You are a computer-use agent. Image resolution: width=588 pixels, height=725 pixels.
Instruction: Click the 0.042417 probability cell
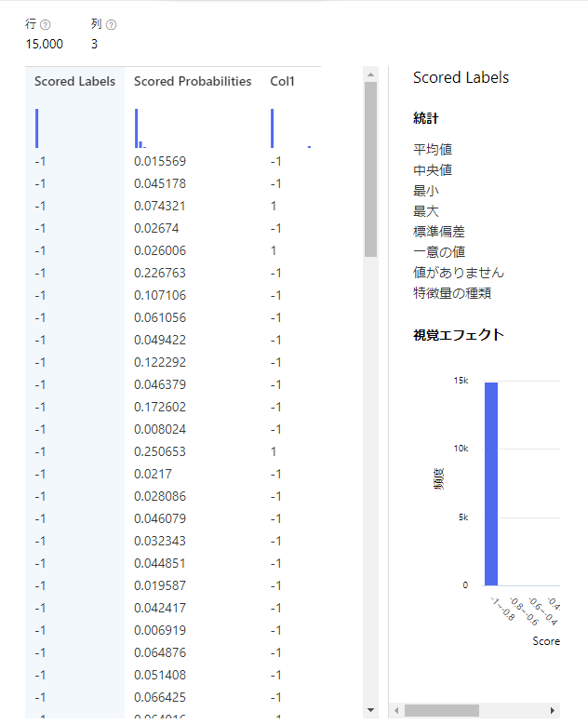click(160, 608)
